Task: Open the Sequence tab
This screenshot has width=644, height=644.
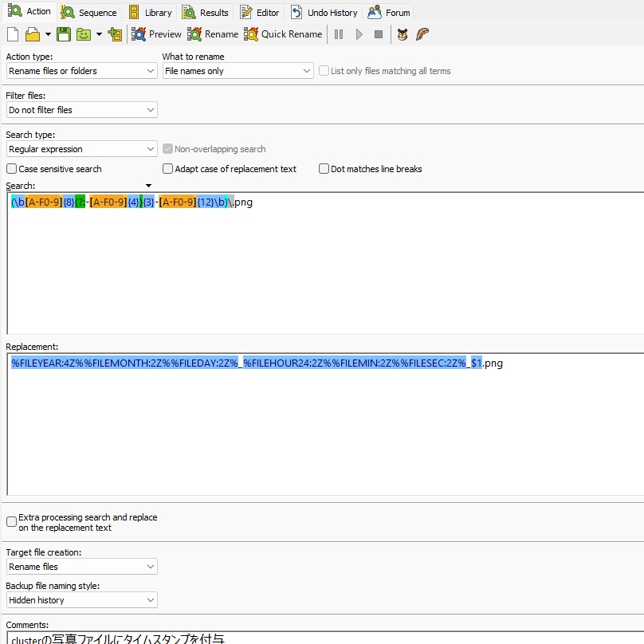Action: (88, 13)
